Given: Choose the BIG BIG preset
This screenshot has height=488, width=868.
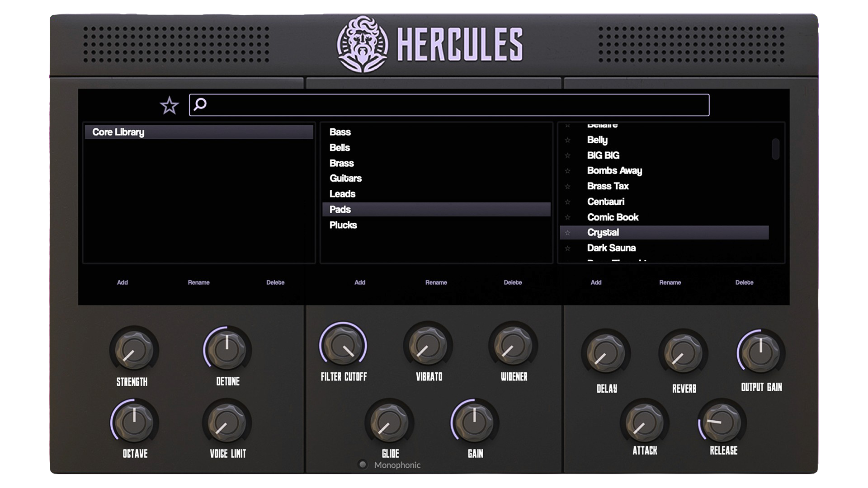Looking at the screenshot, I should pos(603,155).
